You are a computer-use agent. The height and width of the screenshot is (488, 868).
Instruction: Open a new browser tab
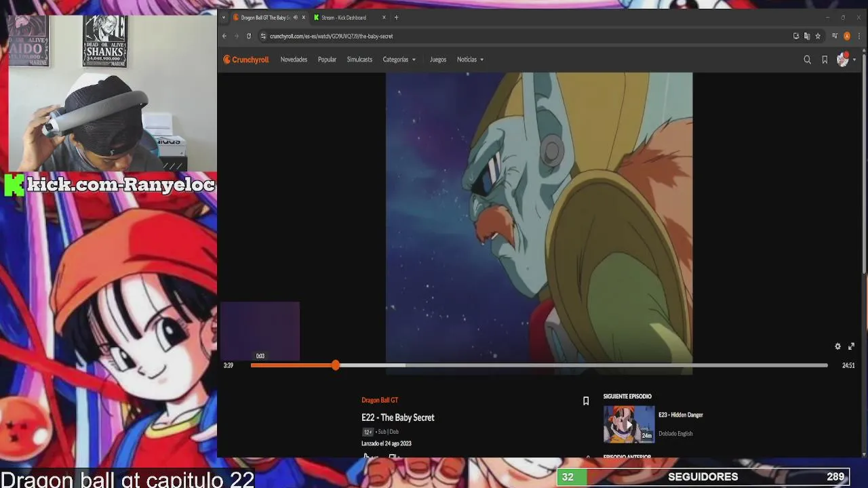click(x=396, y=18)
